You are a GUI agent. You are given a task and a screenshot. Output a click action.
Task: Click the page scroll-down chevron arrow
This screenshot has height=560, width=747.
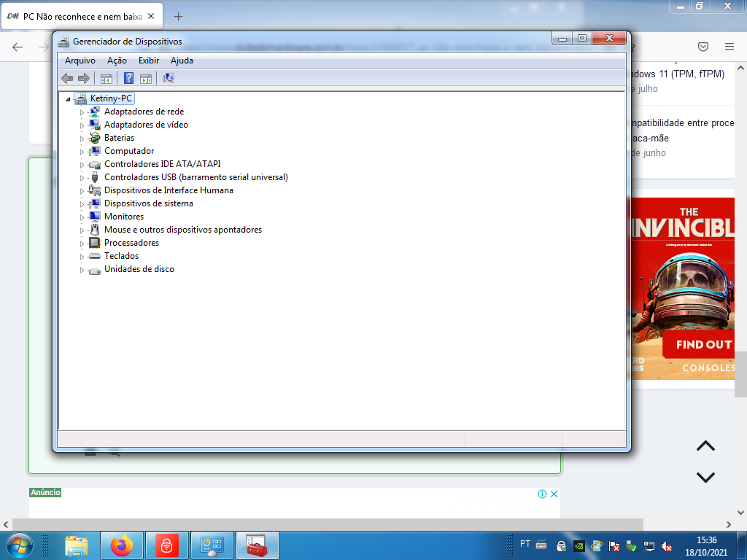coord(705,477)
